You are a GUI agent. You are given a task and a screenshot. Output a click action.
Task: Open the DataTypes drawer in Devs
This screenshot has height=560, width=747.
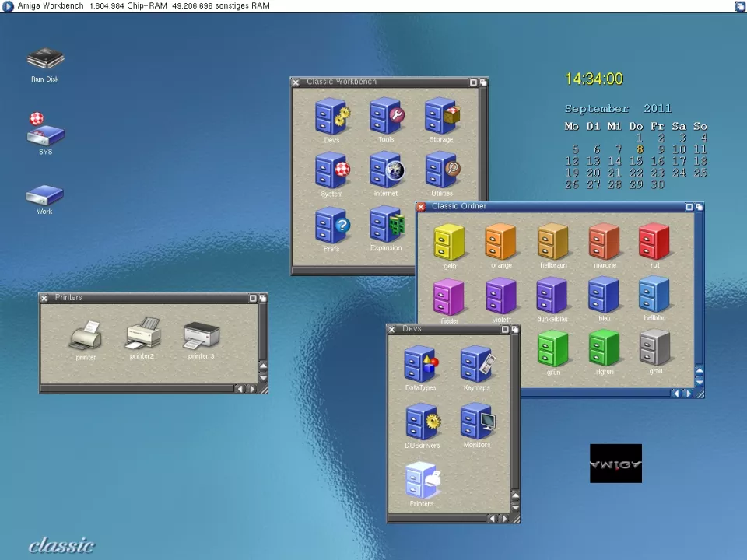pyautogui.click(x=421, y=366)
